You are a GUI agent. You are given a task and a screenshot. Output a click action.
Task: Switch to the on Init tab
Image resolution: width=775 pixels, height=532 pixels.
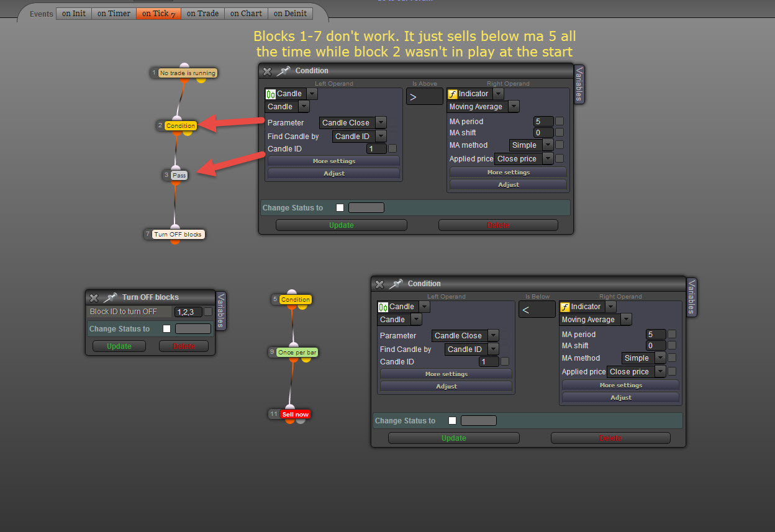[74, 13]
